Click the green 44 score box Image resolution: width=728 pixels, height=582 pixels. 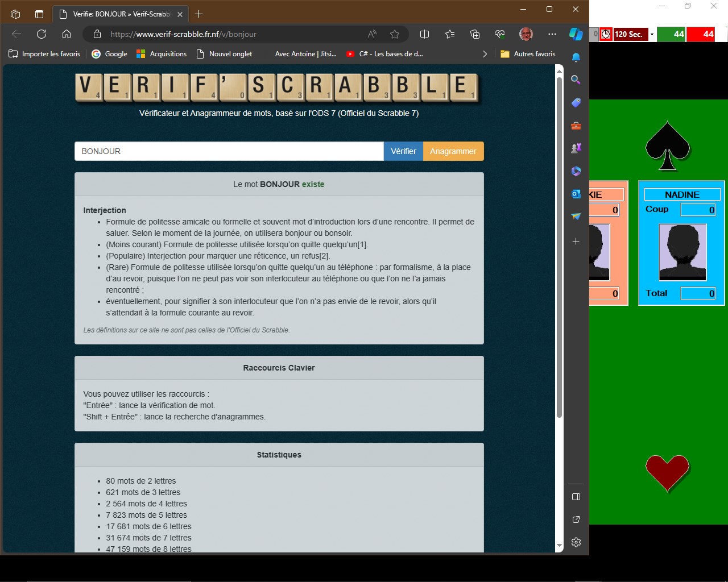671,34
